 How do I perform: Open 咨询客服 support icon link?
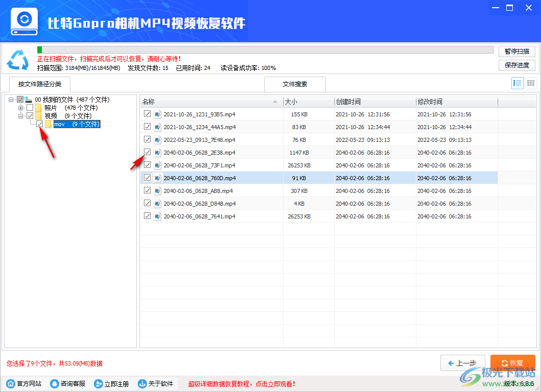coord(55,384)
